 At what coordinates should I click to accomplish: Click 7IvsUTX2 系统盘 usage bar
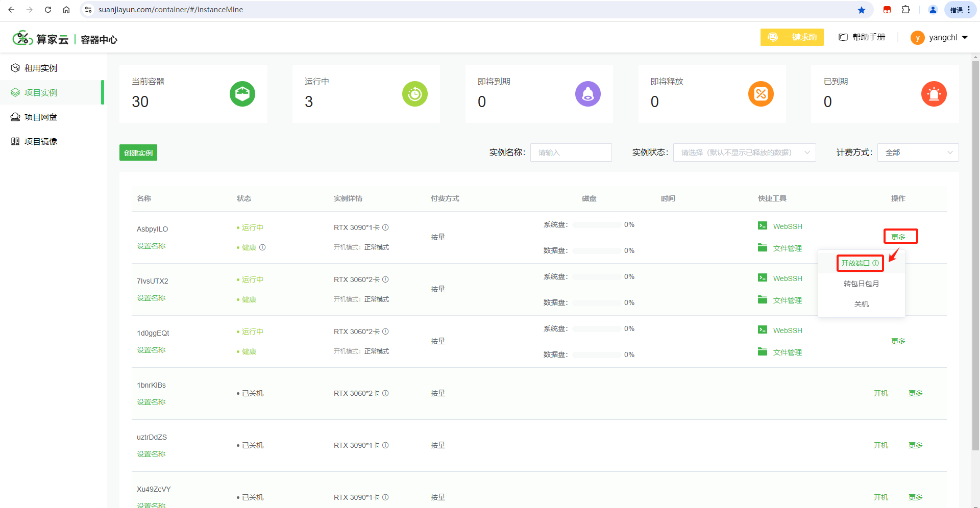click(596, 277)
